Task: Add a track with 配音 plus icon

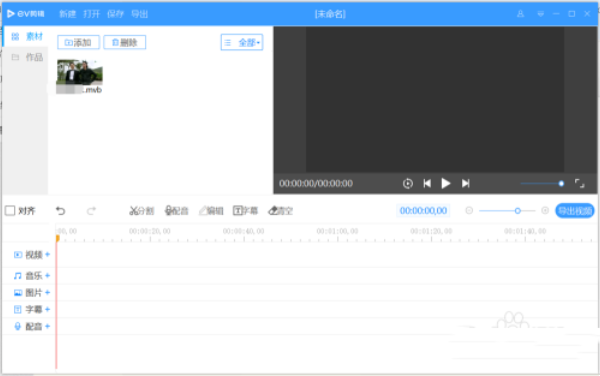Action: (x=47, y=326)
